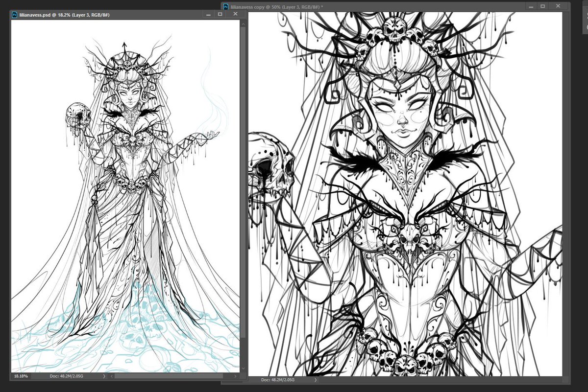Click Doc size readout on lilianavess copy status bar

click(x=277, y=379)
